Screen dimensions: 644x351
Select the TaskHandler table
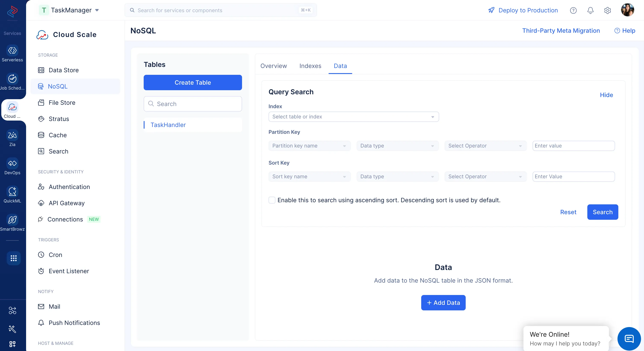click(x=168, y=125)
